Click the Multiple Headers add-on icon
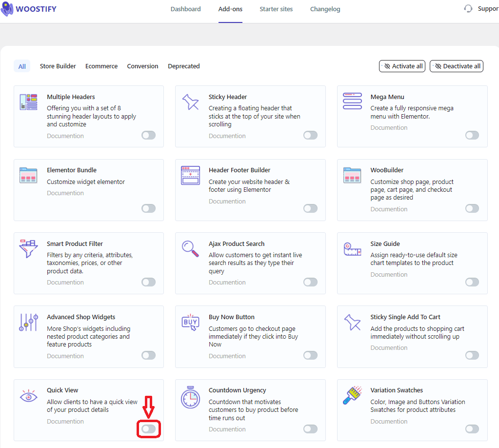 28,102
